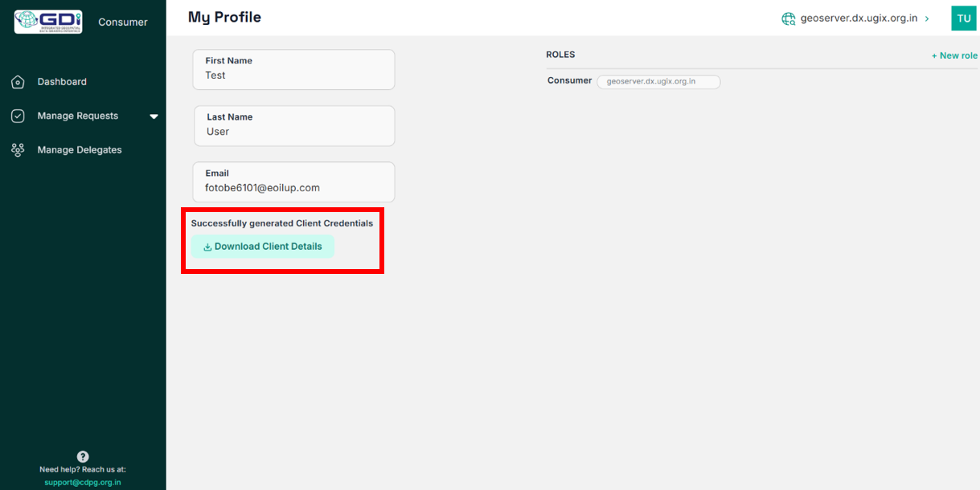Click the Consumer label under ROLES
The height and width of the screenshot is (490, 980).
(x=569, y=80)
